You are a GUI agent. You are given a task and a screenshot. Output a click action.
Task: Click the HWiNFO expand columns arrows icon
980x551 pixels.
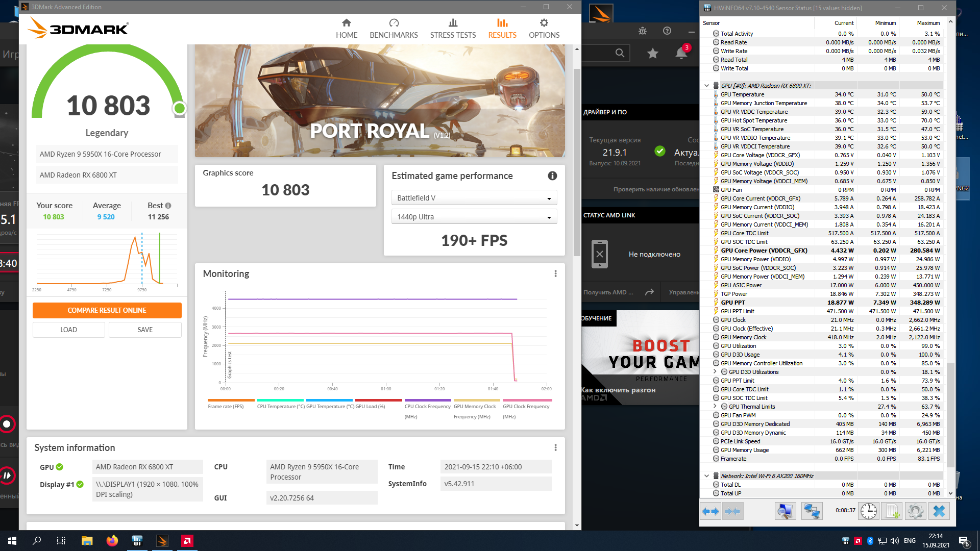click(x=710, y=511)
